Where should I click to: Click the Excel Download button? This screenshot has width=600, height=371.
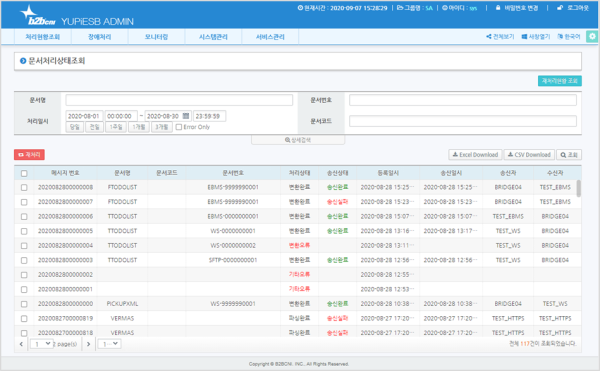(x=475, y=155)
